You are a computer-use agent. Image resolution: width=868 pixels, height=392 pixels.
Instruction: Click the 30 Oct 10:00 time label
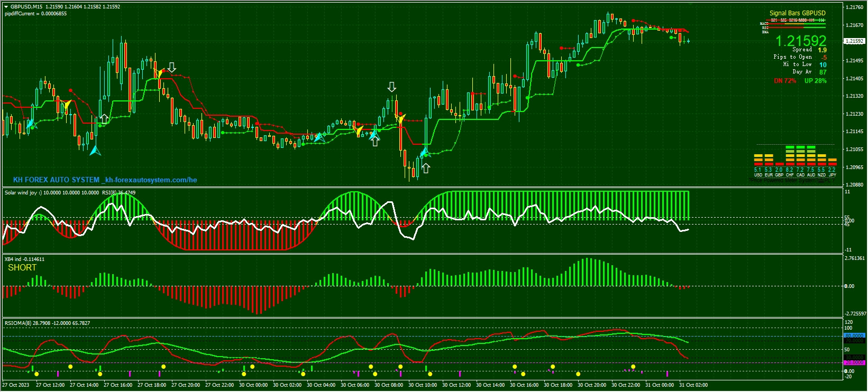(423, 385)
